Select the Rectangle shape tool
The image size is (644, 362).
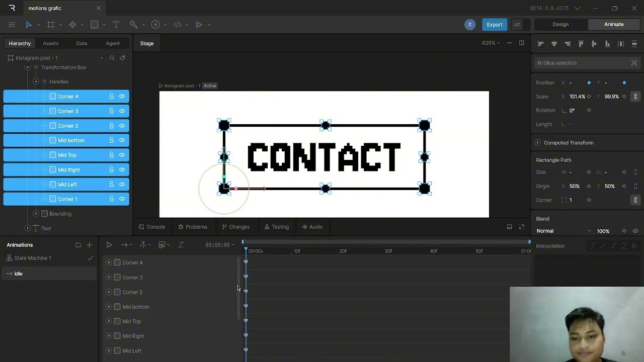[94, 25]
